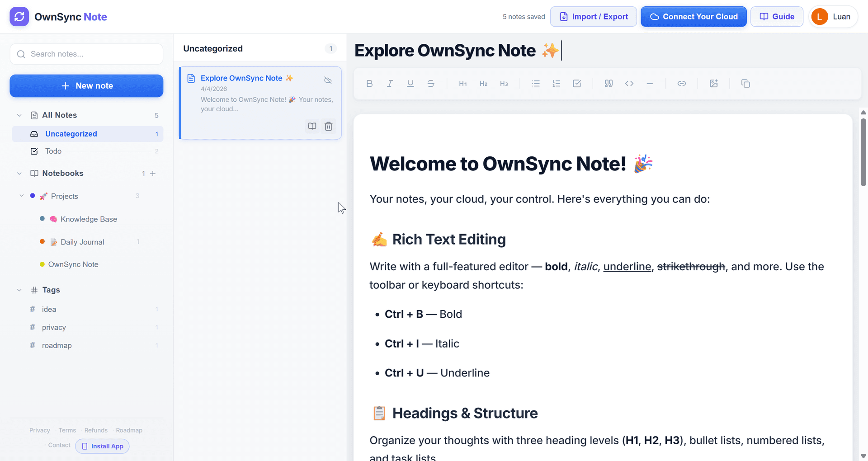Set Heading 1 style
The image size is (868, 461).
[x=463, y=84]
